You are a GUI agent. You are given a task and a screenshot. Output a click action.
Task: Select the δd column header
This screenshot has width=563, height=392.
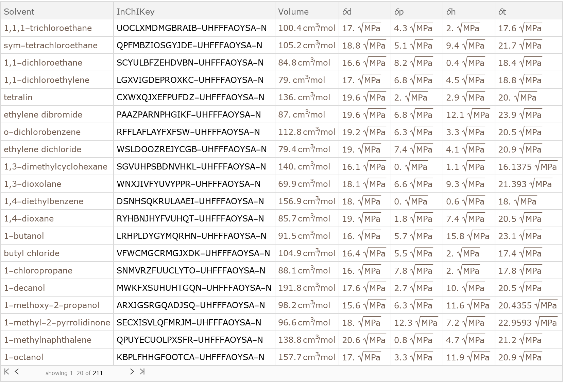[347, 12]
